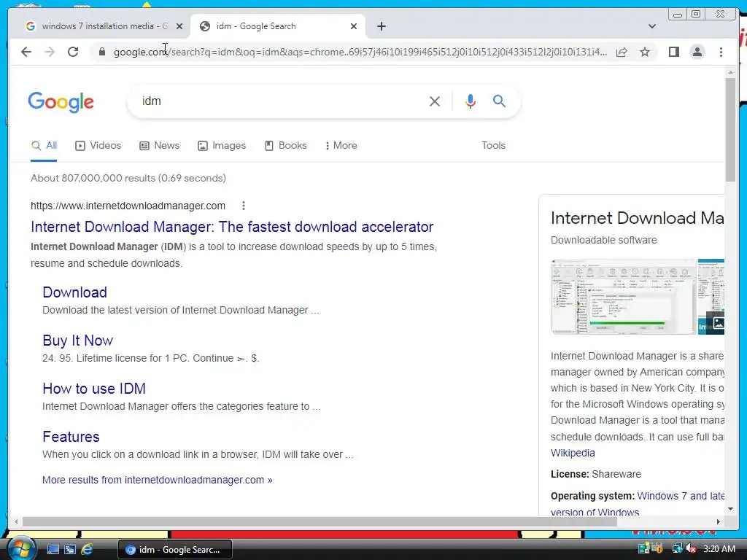Click the vertical scrollbar down arrow
This screenshot has height=560, width=747.
(731, 509)
